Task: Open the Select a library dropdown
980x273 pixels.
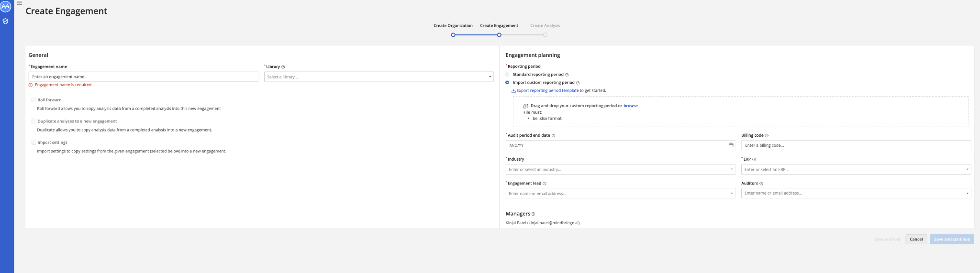Action: click(x=379, y=76)
